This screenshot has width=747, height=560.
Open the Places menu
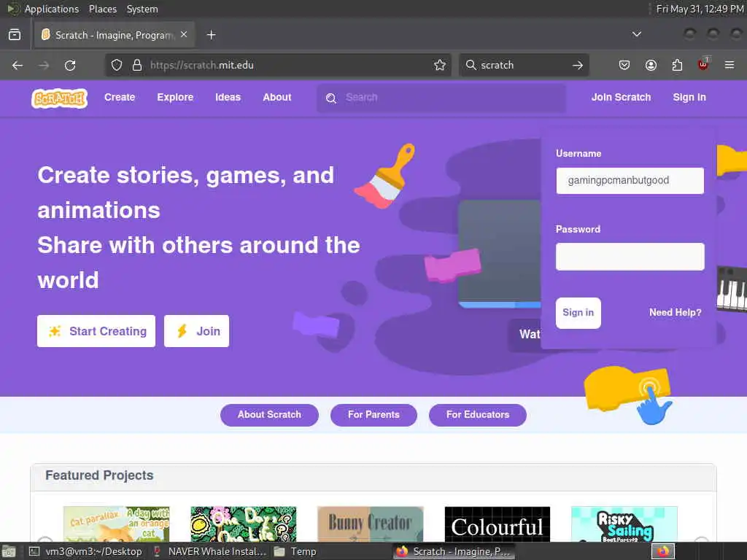click(102, 9)
